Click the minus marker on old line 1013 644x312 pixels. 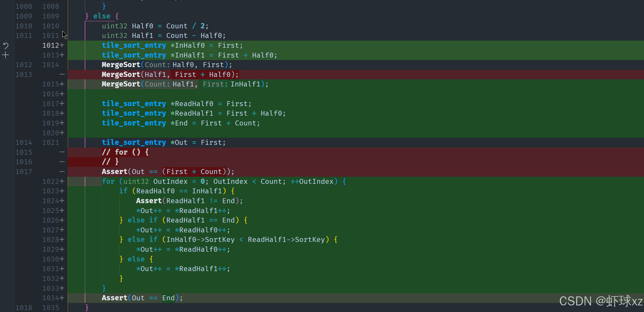(62, 74)
